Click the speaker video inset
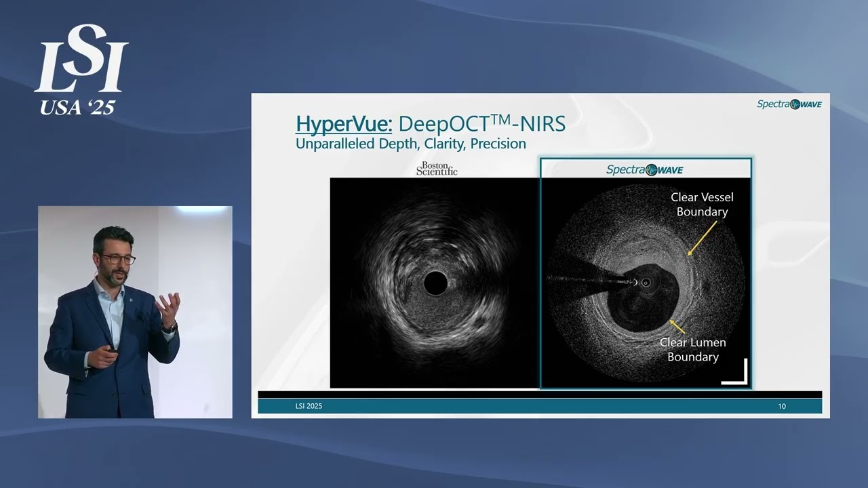This screenshot has height=488, width=868. point(135,312)
